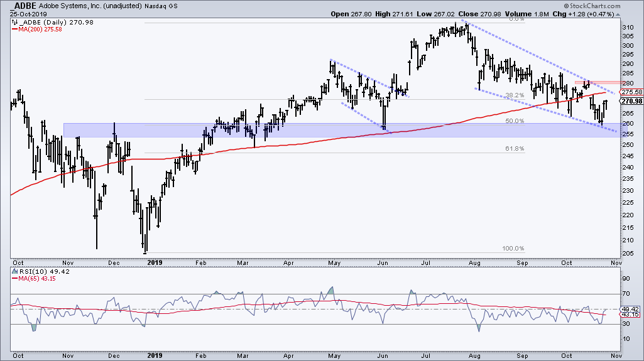Click the 290 price axis label
This screenshot has height=361, width=644.
[628, 63]
